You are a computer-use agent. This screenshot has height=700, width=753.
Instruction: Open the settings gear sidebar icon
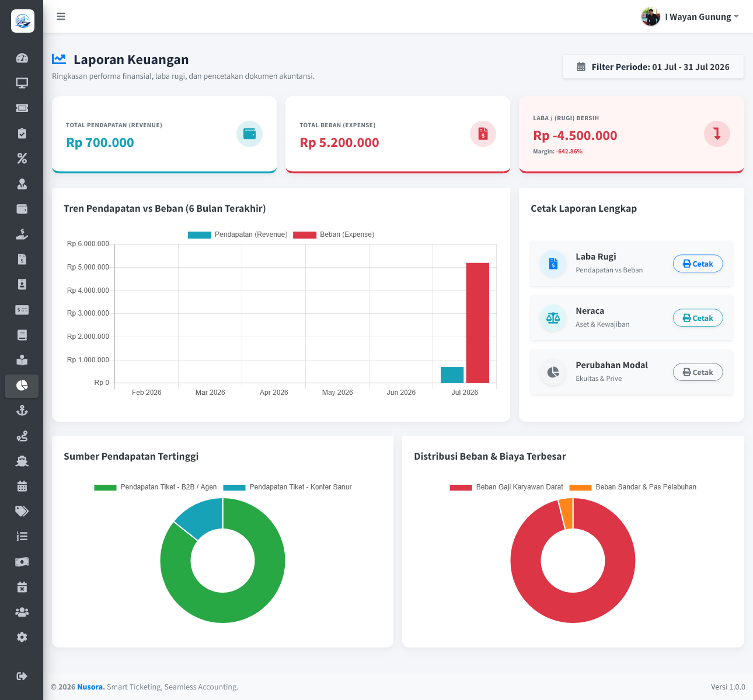(22, 637)
